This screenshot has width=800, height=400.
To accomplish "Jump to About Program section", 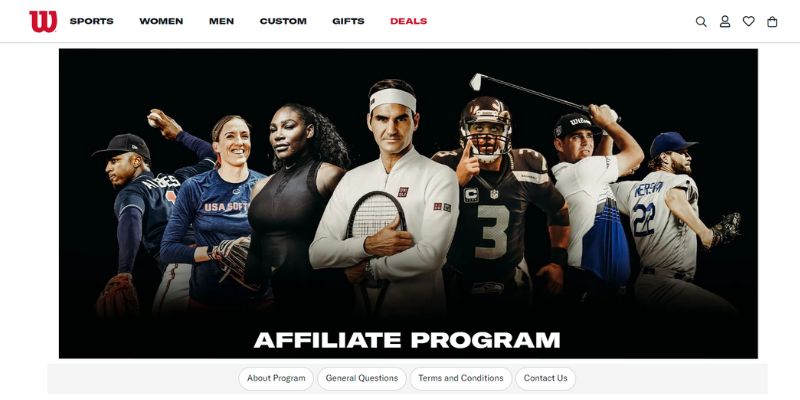I will coord(276,379).
